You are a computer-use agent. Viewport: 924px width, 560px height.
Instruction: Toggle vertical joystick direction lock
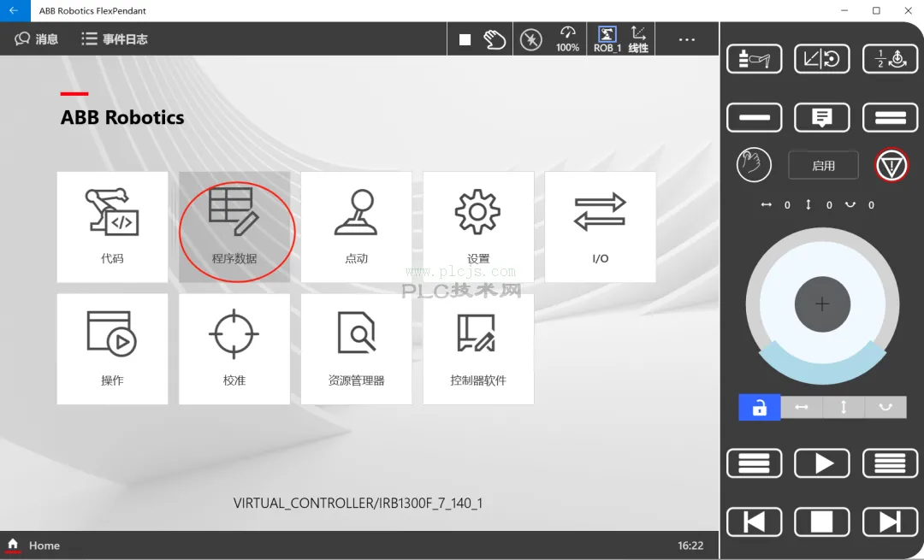click(844, 407)
